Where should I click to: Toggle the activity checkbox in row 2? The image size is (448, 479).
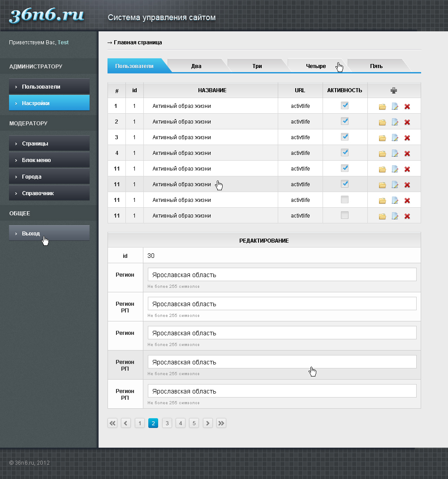pyautogui.click(x=345, y=121)
